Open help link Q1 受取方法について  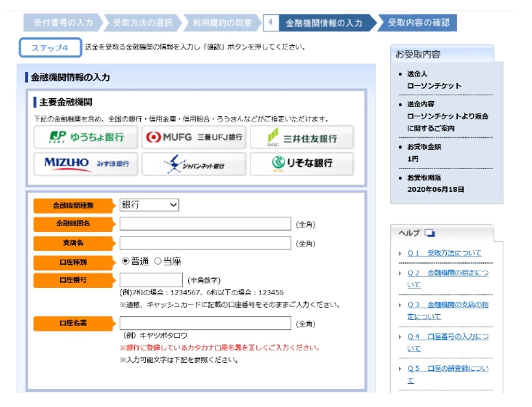[444, 253]
